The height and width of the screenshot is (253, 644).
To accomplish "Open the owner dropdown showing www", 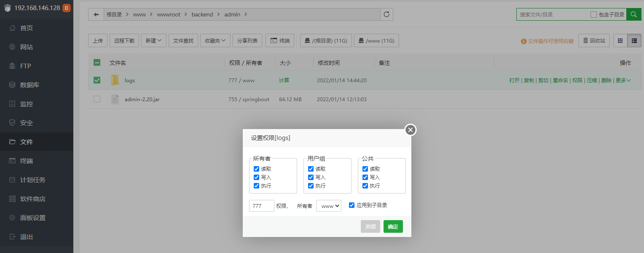I will [x=328, y=206].
